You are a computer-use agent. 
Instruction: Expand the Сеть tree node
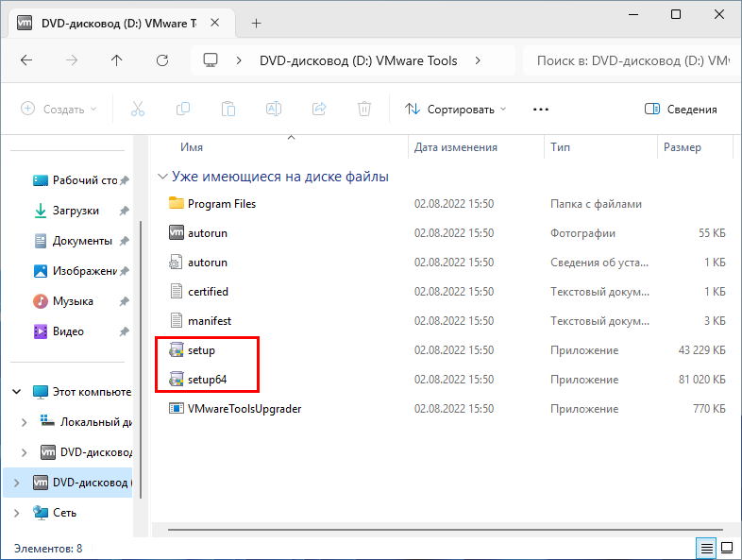click(17, 513)
